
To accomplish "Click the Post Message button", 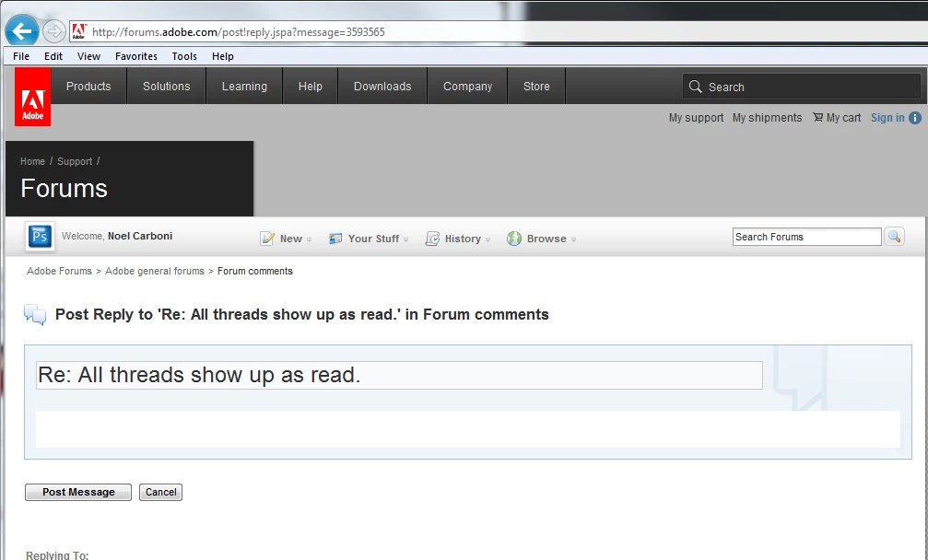I will (x=78, y=492).
